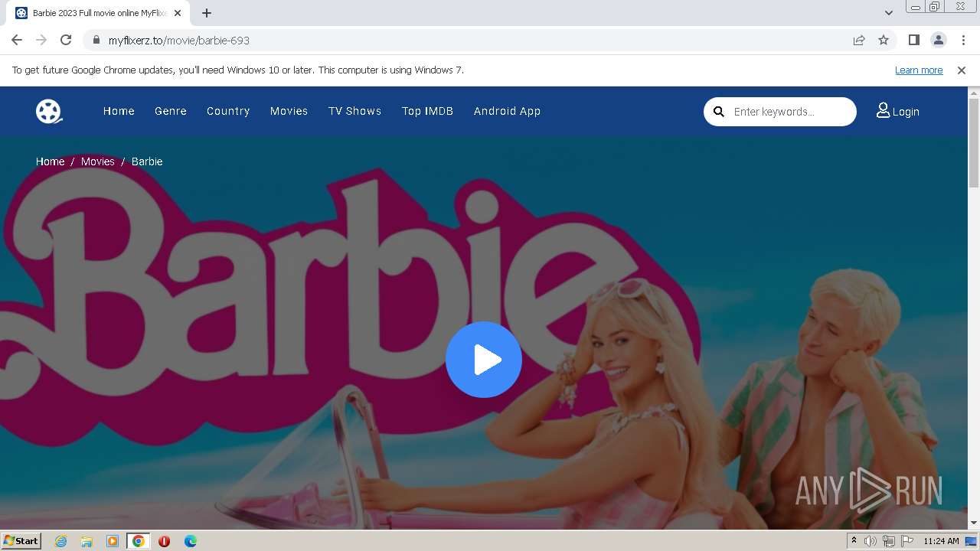980x551 pixels.
Task: Open the Home menu item
Action: [x=119, y=111]
